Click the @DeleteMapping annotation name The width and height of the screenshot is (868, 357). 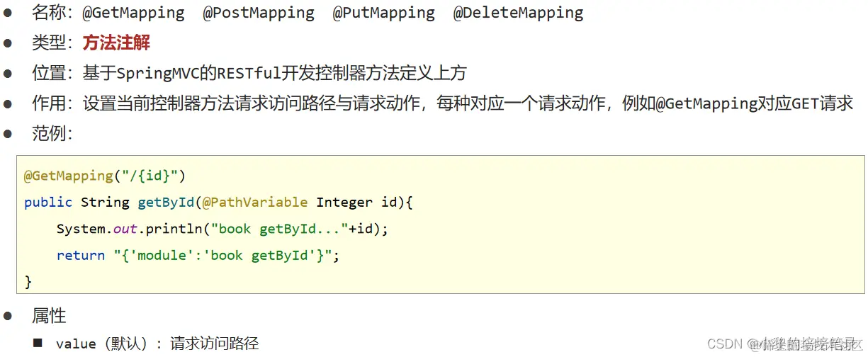coord(519,13)
